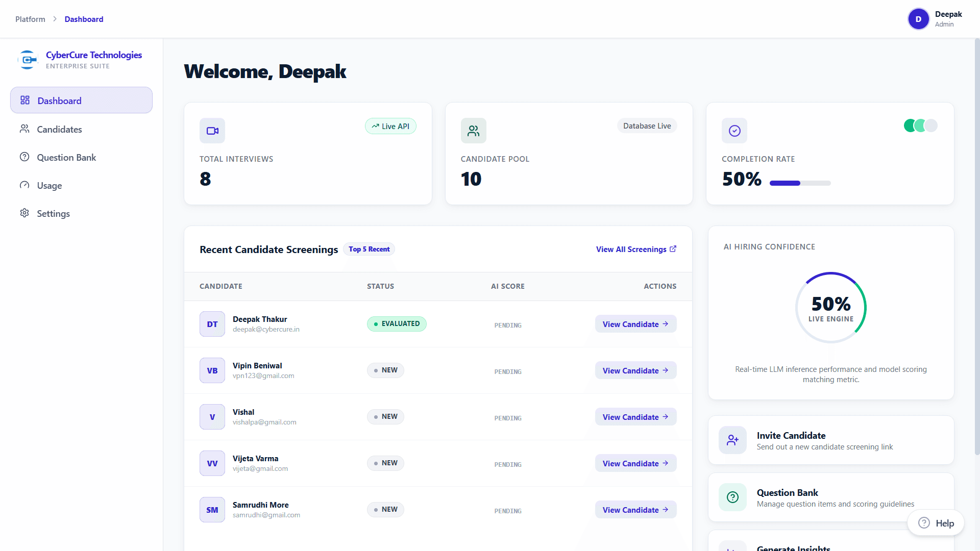
Task: Click the CyberCure Technologies logo icon
Action: 28,60
